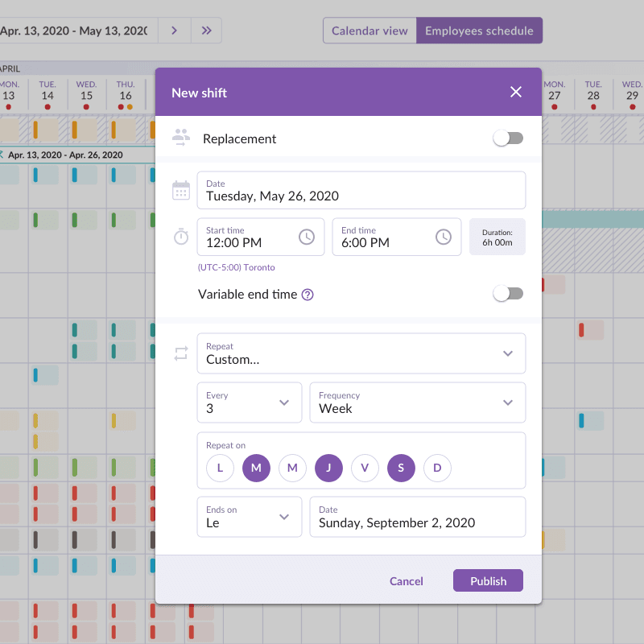Select THU. 16 column header

(x=126, y=95)
